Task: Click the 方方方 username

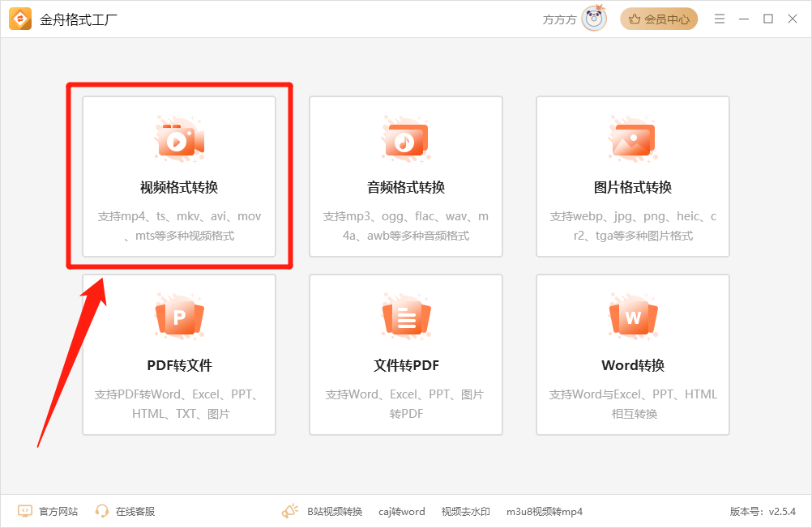Action: coord(559,19)
